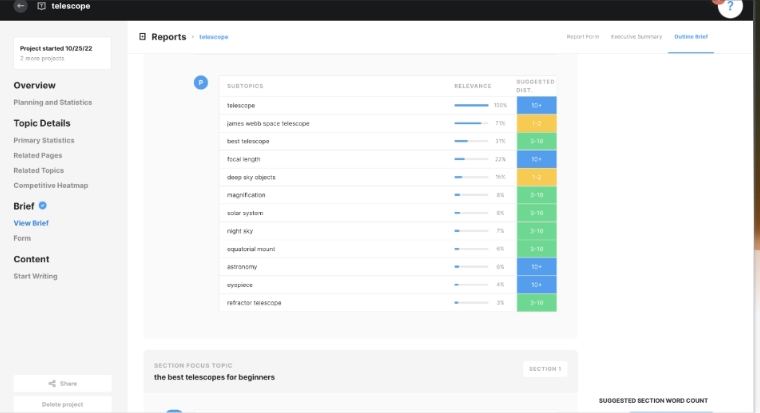
Task: Click the Reports icon beside heading
Action: (142, 37)
